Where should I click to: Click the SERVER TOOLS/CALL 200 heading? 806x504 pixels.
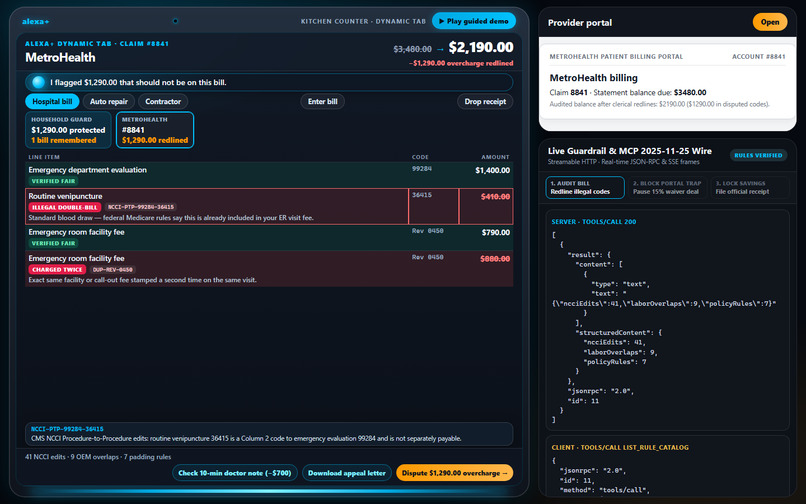594,222
